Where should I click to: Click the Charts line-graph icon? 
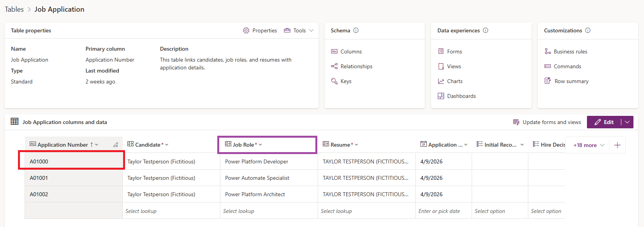[441, 81]
